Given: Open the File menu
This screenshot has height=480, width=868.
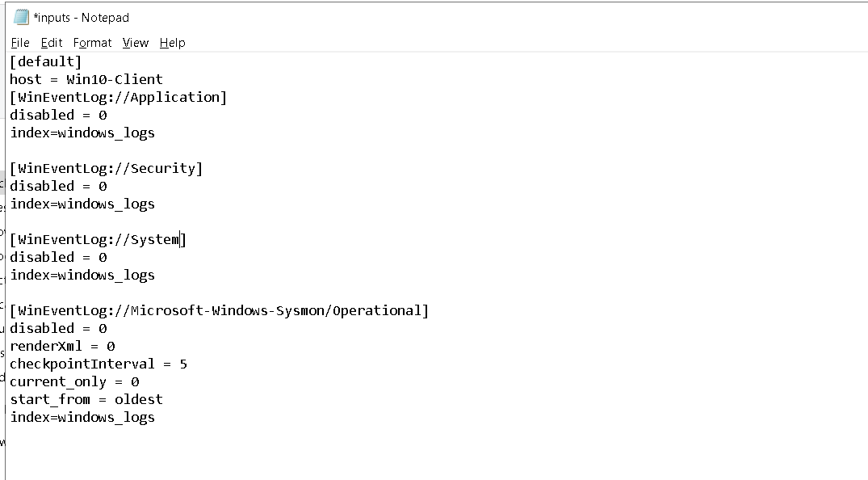Looking at the screenshot, I should [20, 43].
